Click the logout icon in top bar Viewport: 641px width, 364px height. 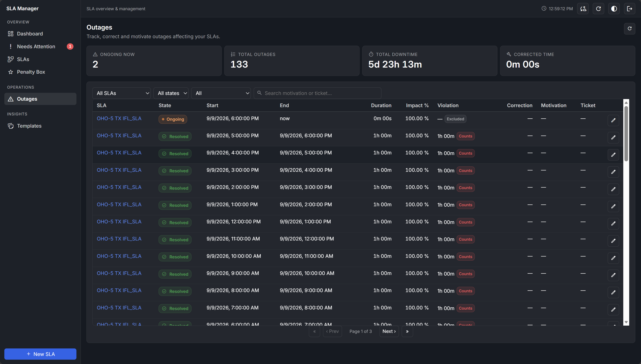coord(630,9)
